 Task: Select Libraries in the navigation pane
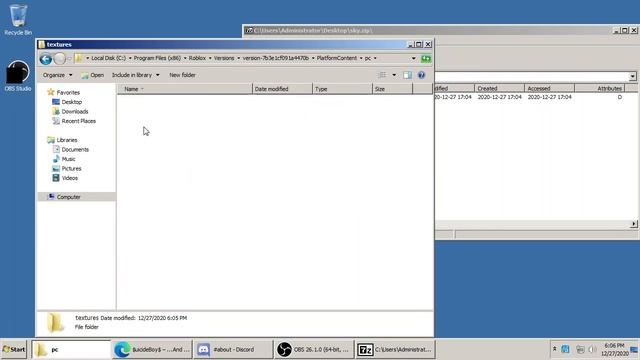67,140
